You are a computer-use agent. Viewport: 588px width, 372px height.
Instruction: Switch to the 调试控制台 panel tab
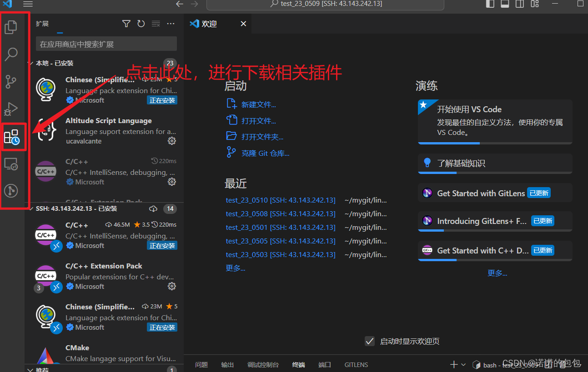click(x=263, y=365)
